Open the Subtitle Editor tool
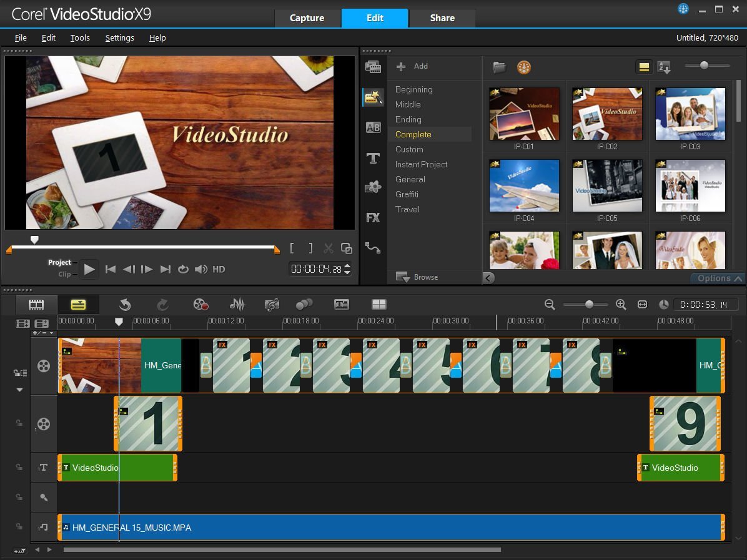747x560 pixels. pos(341,304)
